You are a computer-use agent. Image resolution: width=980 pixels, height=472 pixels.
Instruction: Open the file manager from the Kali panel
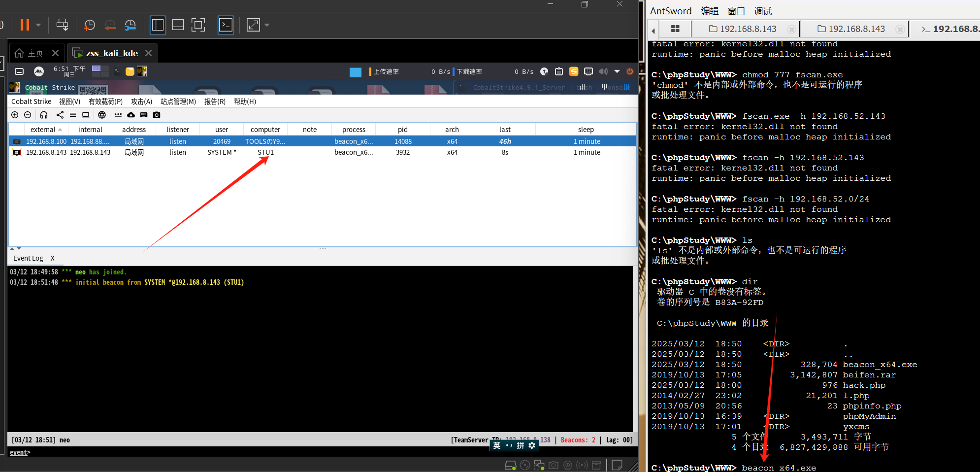point(130,71)
